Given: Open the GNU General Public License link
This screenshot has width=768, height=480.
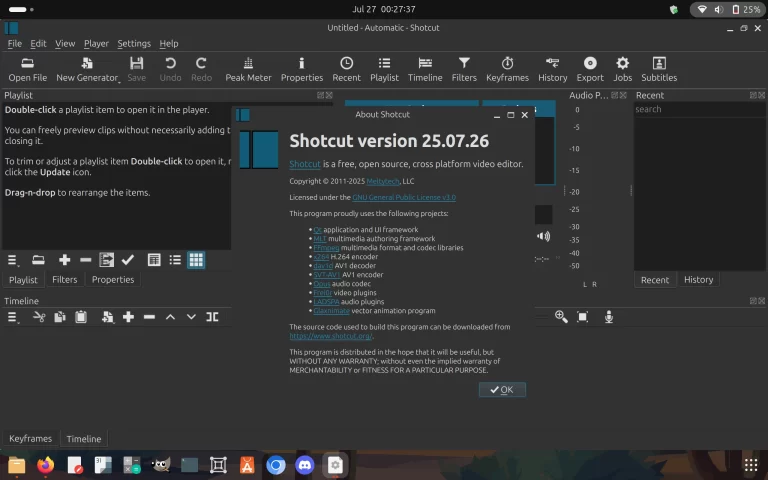Looking at the screenshot, I should [x=403, y=197].
